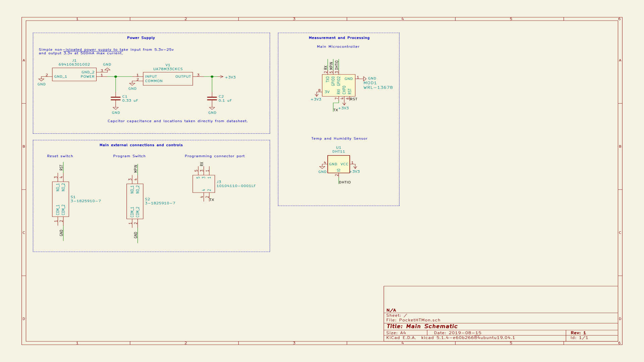Click capacitor C2 0.1 uF
Image resolution: width=644 pixels, height=362 pixels.
click(x=211, y=98)
